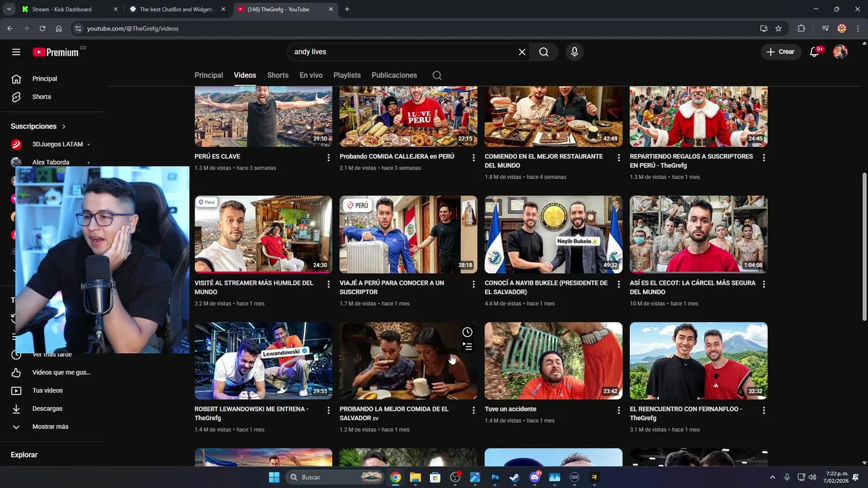
Task: Open the Playlists tab
Action: 347,75
